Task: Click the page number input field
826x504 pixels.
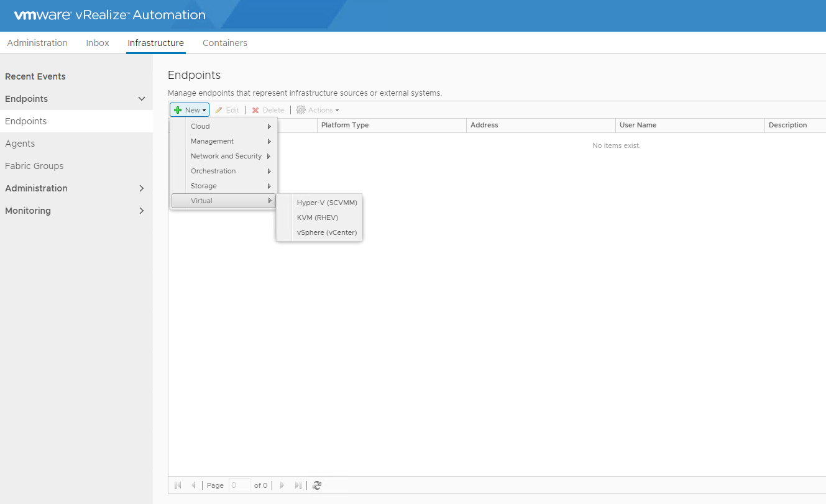Action: coord(239,485)
